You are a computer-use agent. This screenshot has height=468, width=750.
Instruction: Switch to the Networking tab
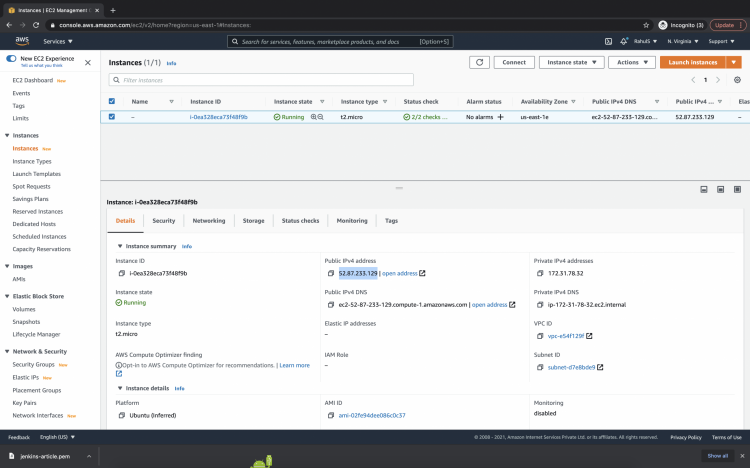(209, 221)
